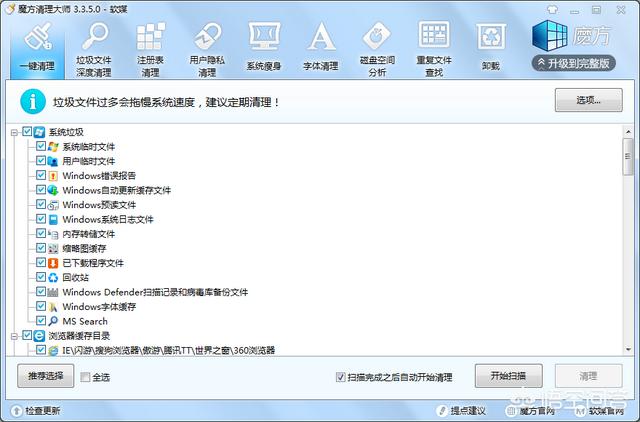The height and width of the screenshot is (422, 640).
Task: Click the 缩略图缓存 icon
Action: (x=53, y=249)
